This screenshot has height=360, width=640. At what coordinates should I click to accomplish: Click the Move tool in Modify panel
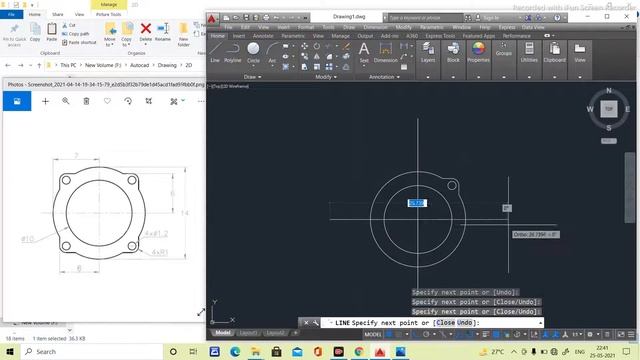tap(304, 46)
